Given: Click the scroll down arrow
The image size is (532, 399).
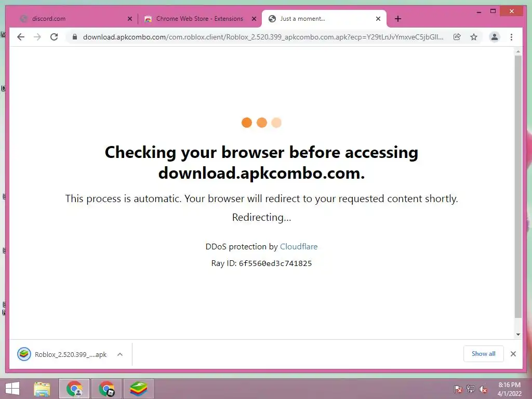Looking at the screenshot, I should (518, 335).
